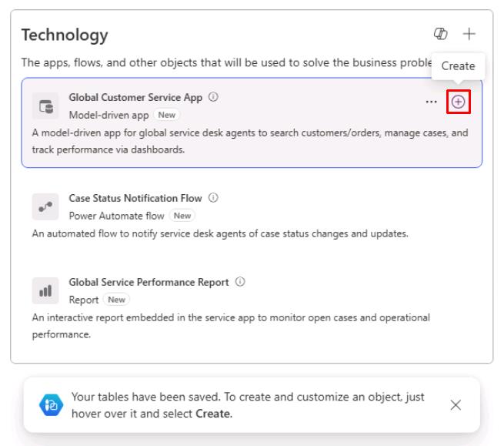Click New badge beside Report label
The height and width of the screenshot is (446, 504).
click(x=116, y=300)
